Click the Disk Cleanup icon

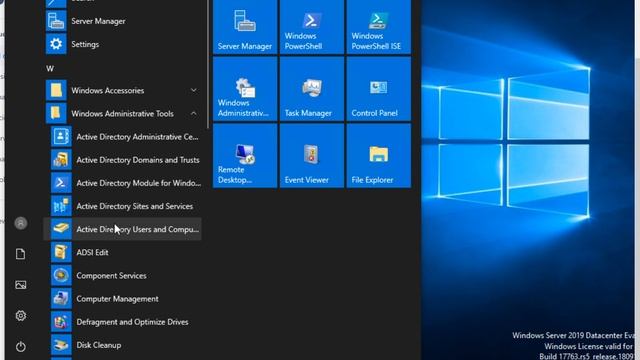coord(61,345)
